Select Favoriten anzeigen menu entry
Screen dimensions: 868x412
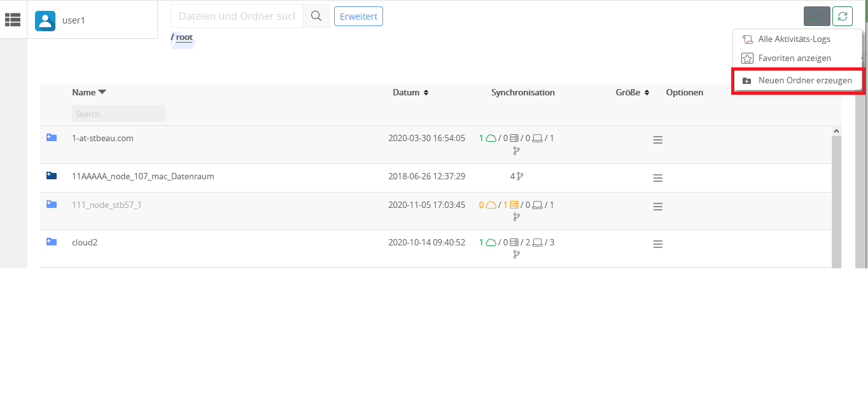[794, 58]
